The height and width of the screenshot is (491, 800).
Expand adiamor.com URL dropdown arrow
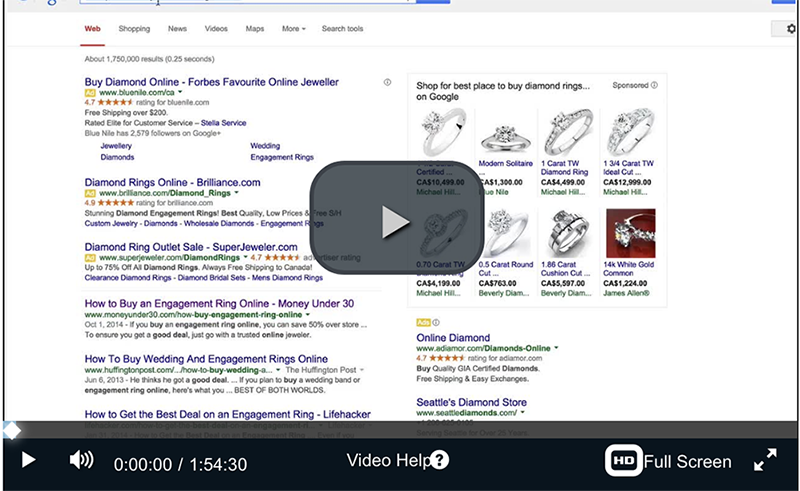(556, 348)
